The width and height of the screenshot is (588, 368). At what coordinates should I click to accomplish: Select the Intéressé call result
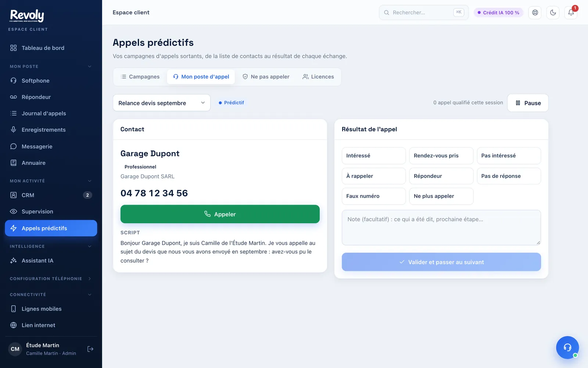(x=374, y=156)
